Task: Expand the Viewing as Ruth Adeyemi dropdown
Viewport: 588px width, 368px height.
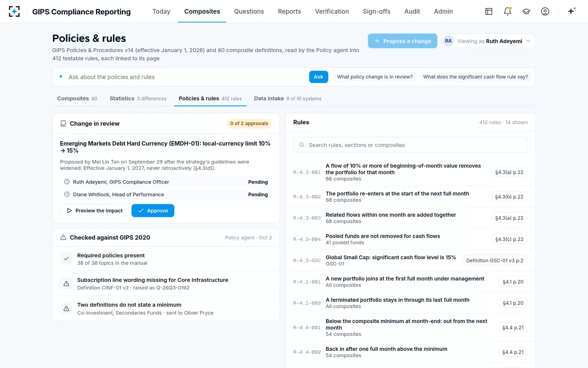Action: click(x=488, y=41)
